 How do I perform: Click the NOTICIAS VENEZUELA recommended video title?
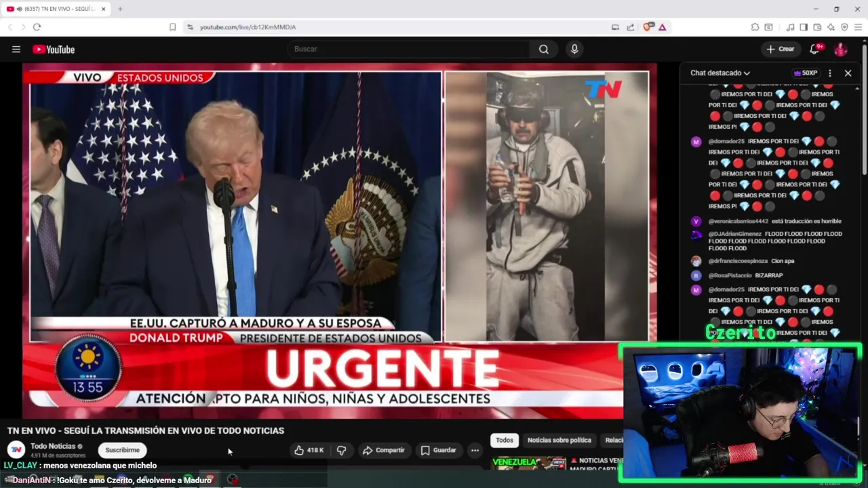coord(597,464)
